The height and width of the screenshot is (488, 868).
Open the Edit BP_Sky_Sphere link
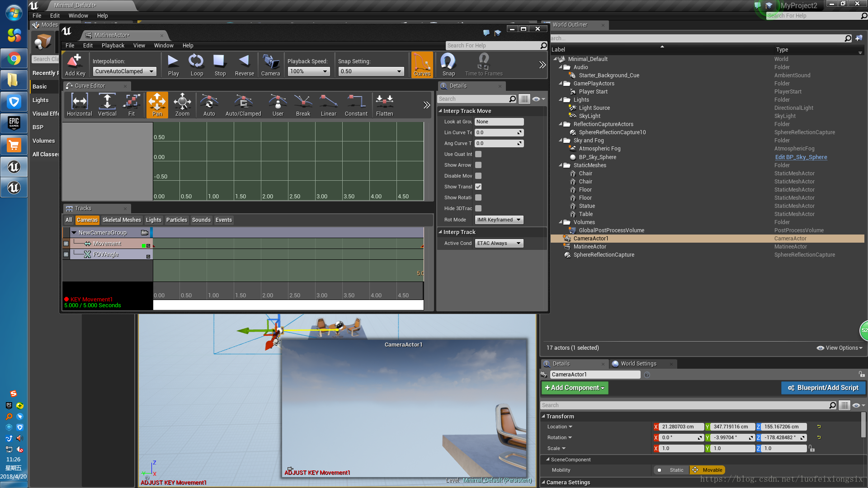tap(801, 157)
